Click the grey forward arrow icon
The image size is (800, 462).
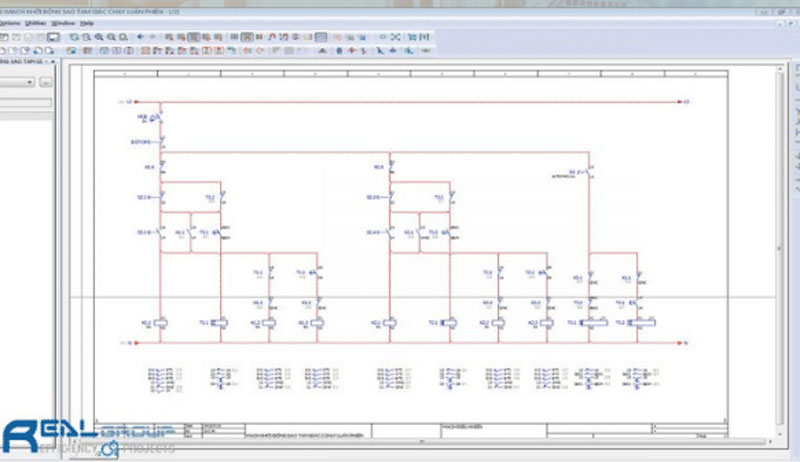tap(153, 37)
